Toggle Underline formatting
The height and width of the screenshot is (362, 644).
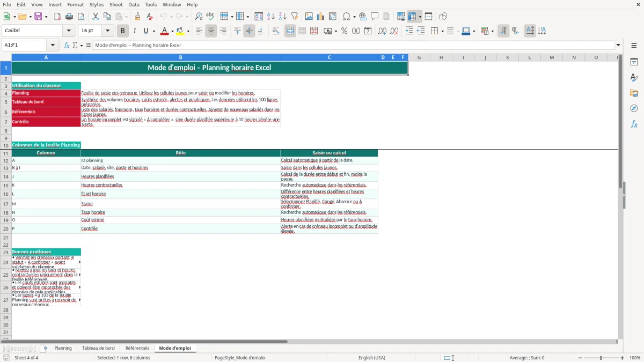pyautogui.click(x=146, y=31)
